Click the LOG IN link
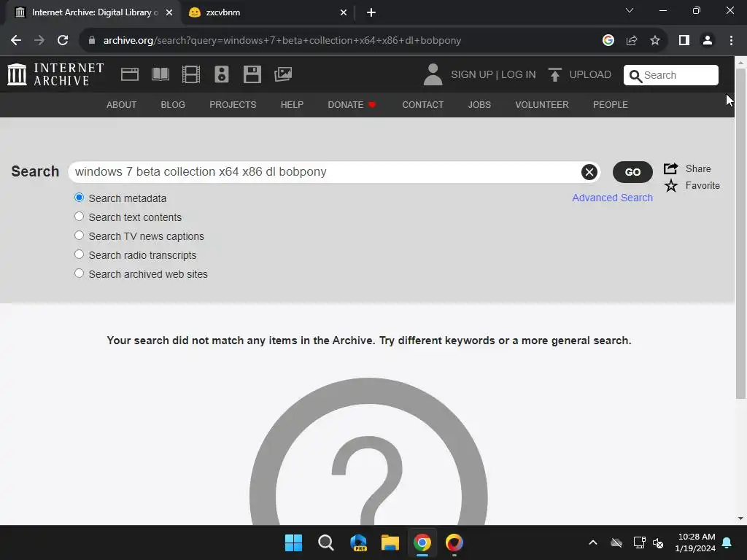 (519, 75)
